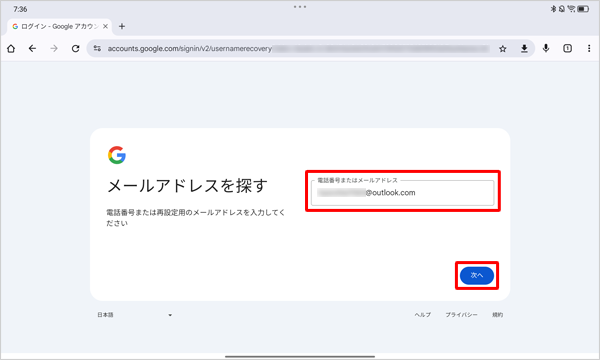Open downloads via the download icon
The height and width of the screenshot is (360, 600).
click(x=524, y=49)
